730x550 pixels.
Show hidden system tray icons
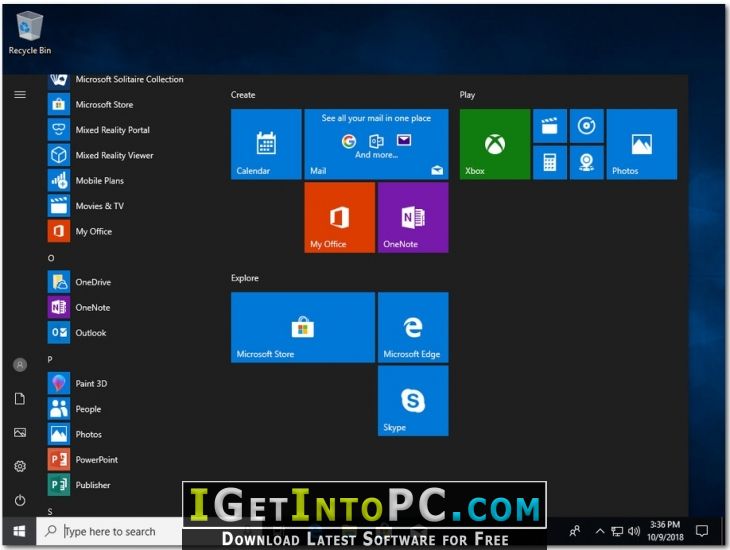click(600, 531)
